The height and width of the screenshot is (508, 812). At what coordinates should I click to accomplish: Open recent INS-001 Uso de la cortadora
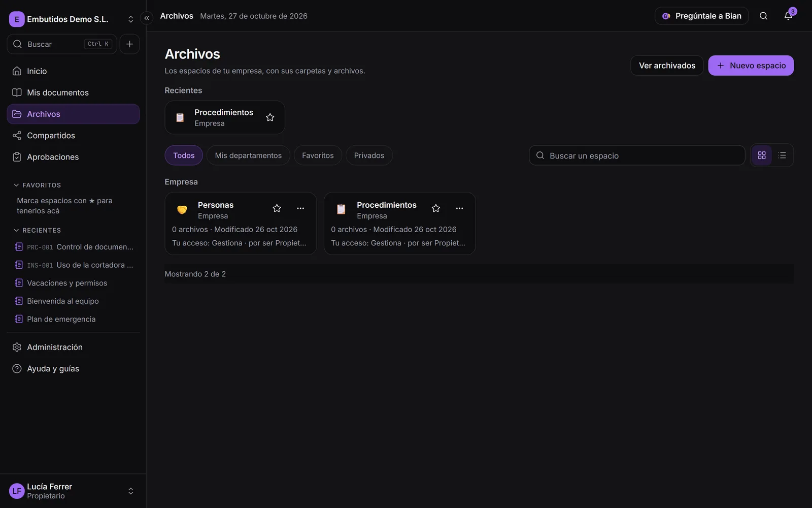tap(75, 265)
